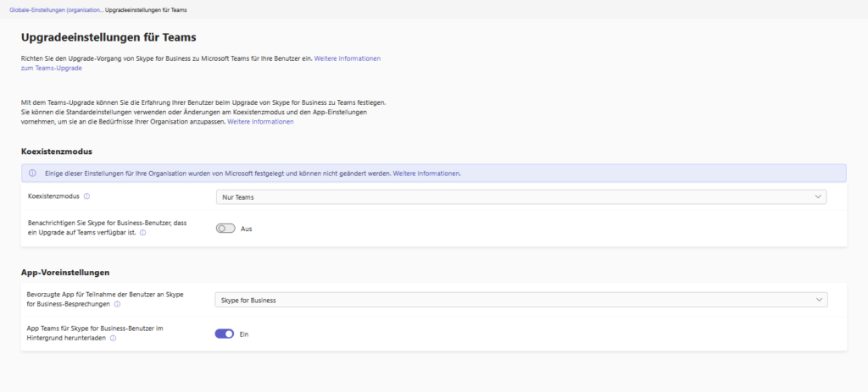Expand the chevron on the preferred app dropdown
868x392 pixels.
818,300
